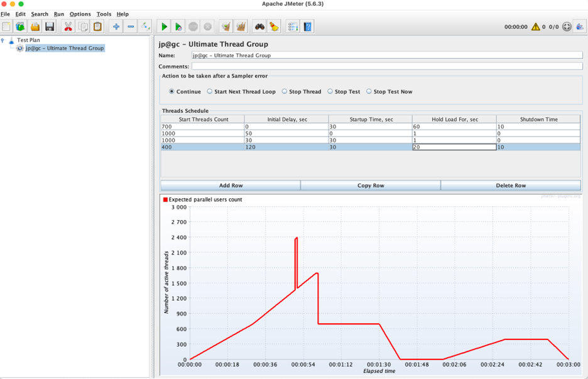Open the Search menu
This screenshot has height=379, width=588.
[40, 14]
